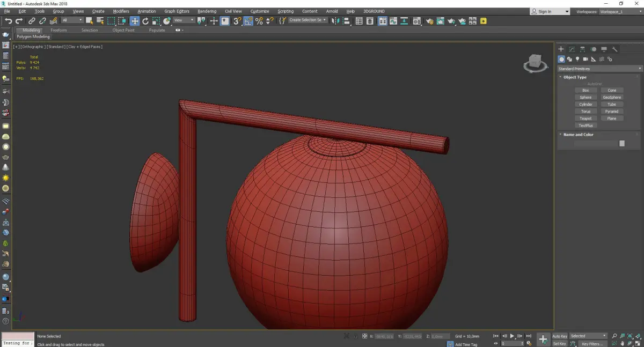
Task: Open the Key Filters dialog button
Action: tap(592, 344)
